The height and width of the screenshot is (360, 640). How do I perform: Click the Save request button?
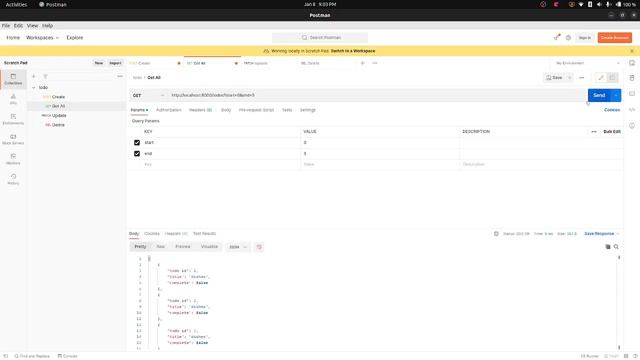point(554,78)
